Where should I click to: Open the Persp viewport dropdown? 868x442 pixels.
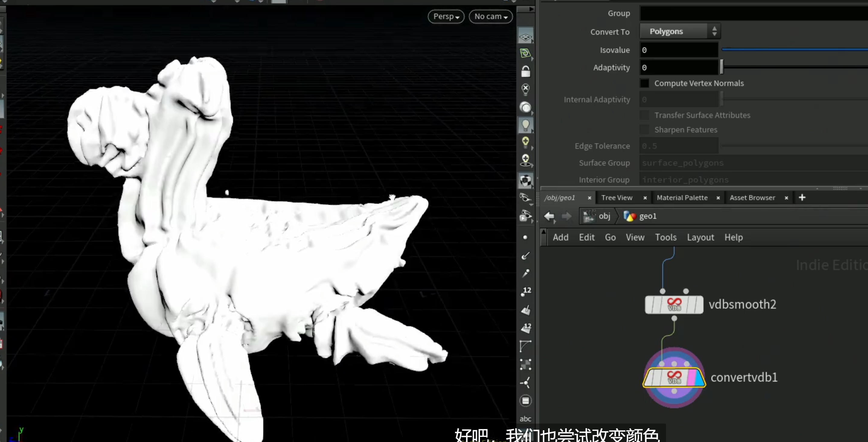coord(446,17)
